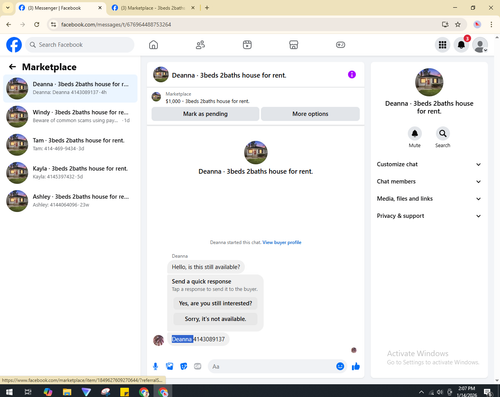The image size is (500, 397).
Task: Open Windows notification center icon
Action: click(x=488, y=392)
